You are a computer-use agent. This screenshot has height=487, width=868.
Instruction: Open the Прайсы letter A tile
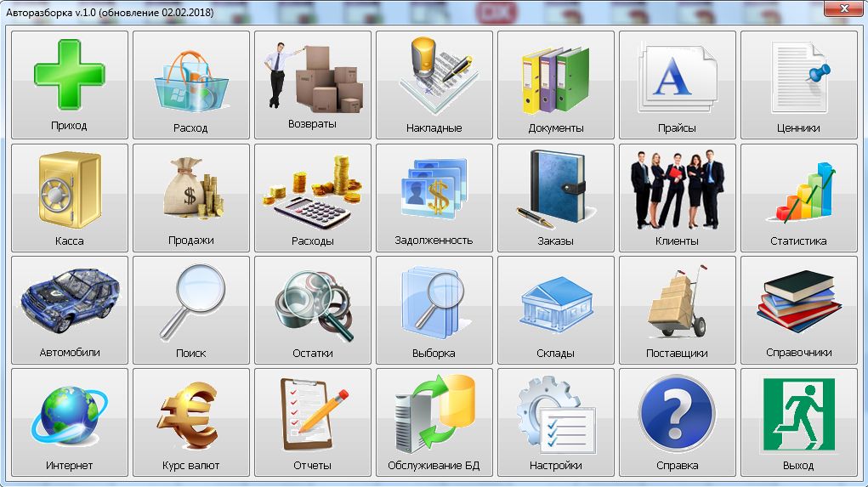click(677, 85)
